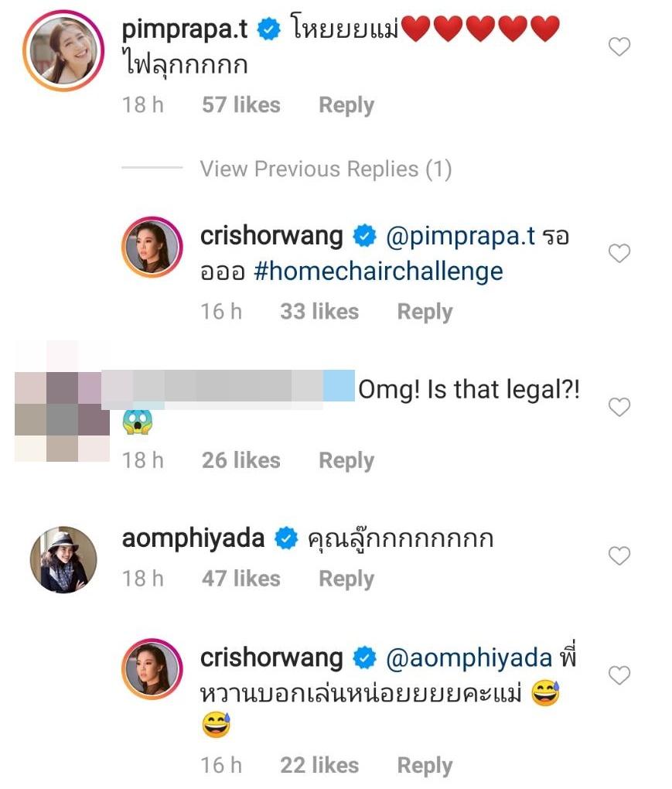The width and height of the screenshot is (672, 789).
Task: Open pimprapa.t's profile picture
Action: (x=58, y=50)
